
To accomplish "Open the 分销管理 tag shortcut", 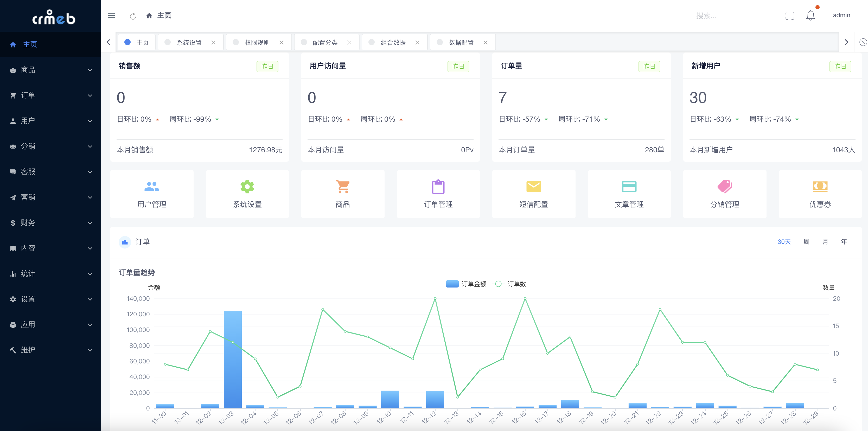I will click(724, 187).
